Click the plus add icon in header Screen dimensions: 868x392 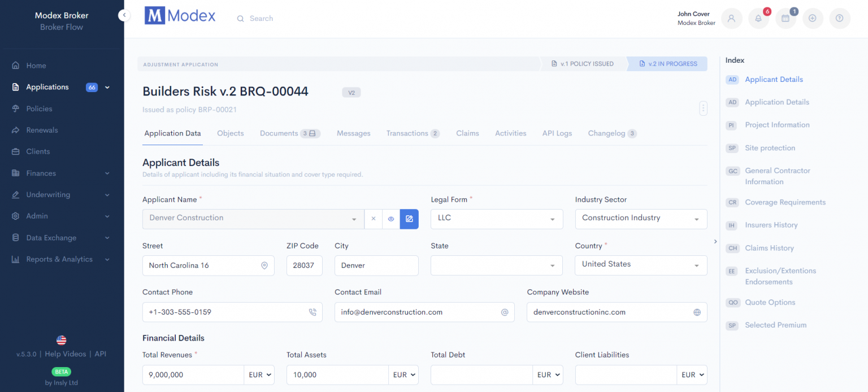click(x=812, y=19)
